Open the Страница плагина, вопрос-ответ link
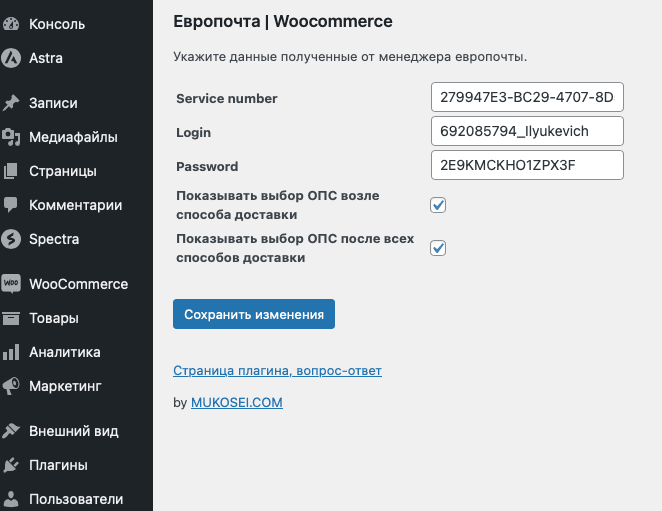662x511 pixels. click(x=277, y=371)
